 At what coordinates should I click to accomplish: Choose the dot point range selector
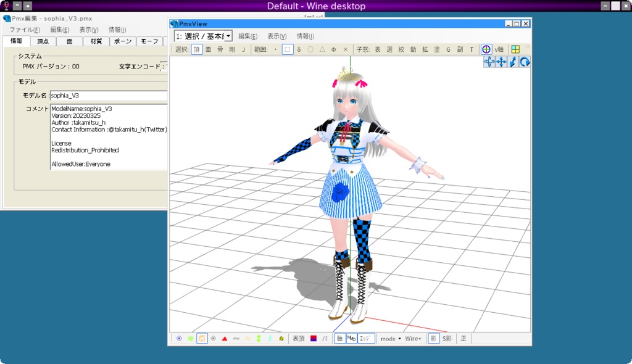coord(275,49)
